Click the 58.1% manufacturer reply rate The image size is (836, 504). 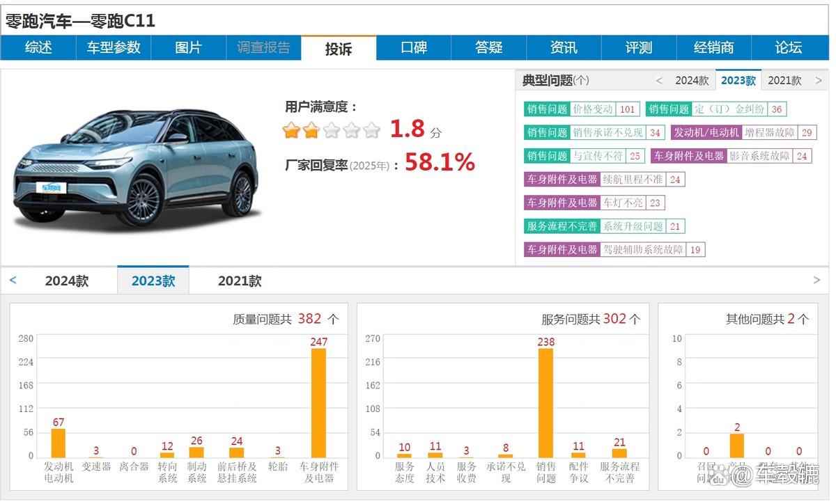click(x=440, y=163)
